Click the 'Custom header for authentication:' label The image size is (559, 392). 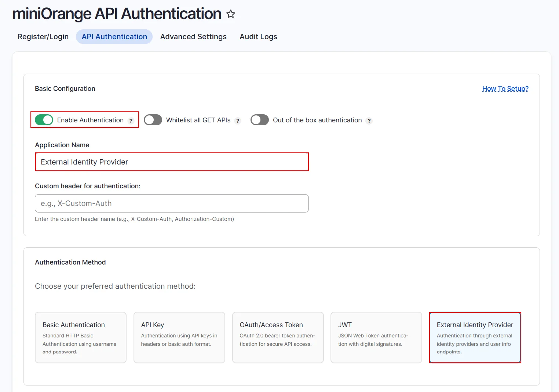tap(88, 186)
